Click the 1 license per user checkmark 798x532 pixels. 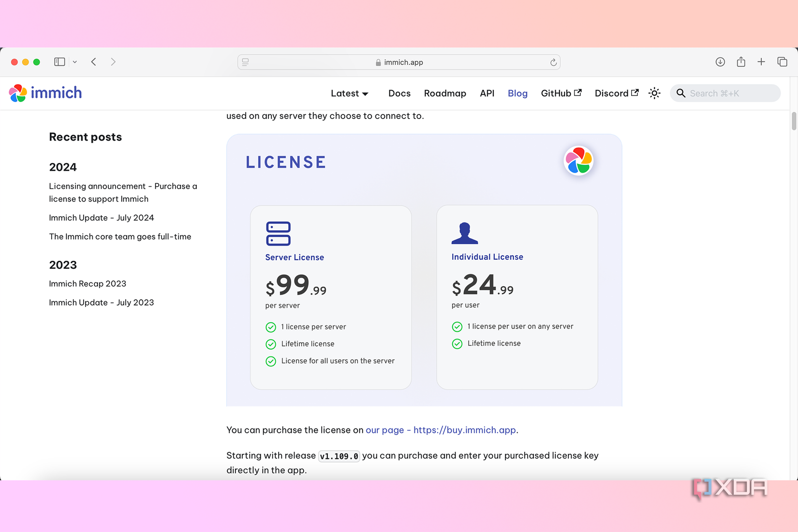[457, 327]
